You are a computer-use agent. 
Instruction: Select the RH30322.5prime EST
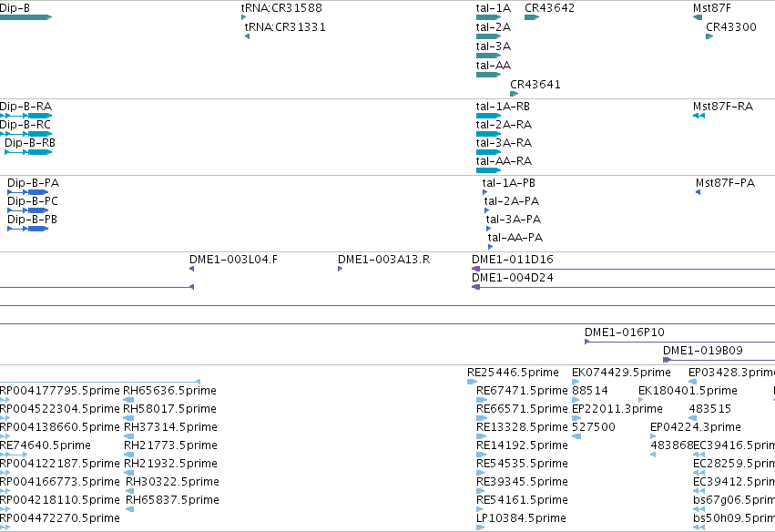pyautogui.click(x=130, y=491)
